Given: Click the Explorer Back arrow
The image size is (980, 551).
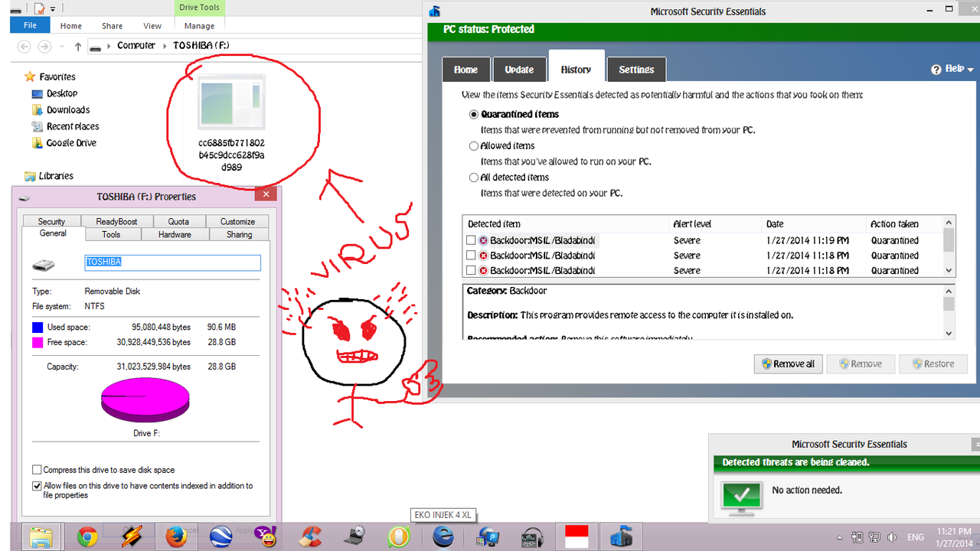Looking at the screenshot, I should coord(24,46).
